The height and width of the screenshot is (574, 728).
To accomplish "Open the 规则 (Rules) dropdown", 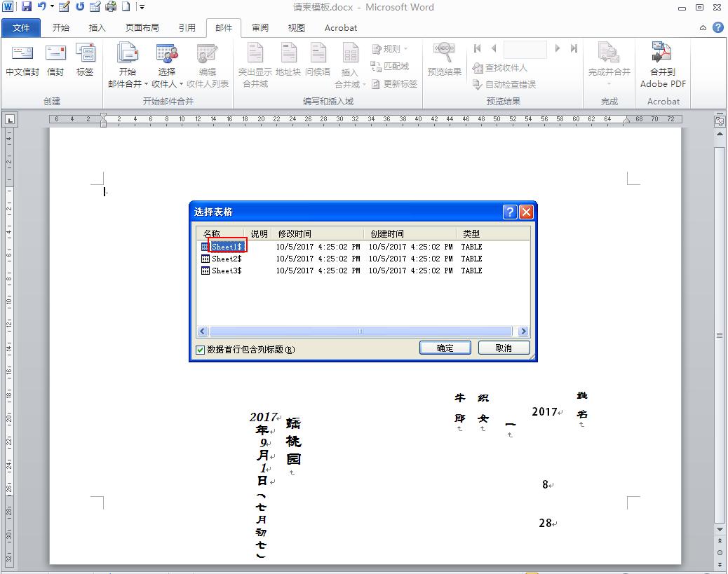I will point(390,48).
